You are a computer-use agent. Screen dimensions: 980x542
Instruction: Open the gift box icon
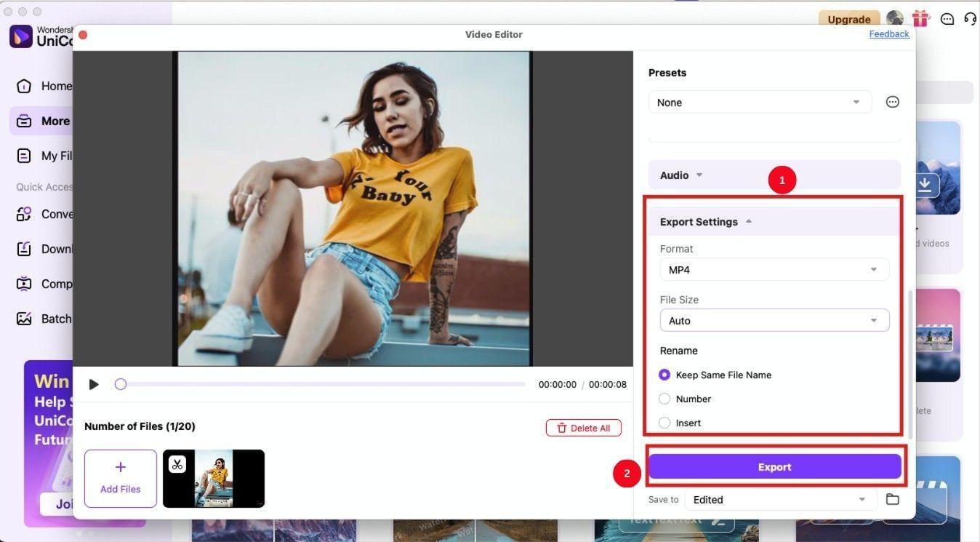(x=921, y=19)
